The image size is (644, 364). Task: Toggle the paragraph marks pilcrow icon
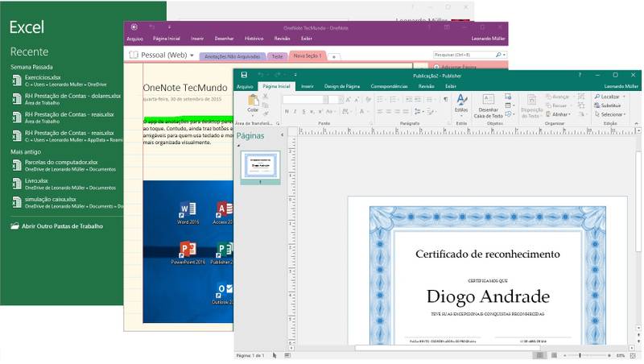(x=446, y=99)
